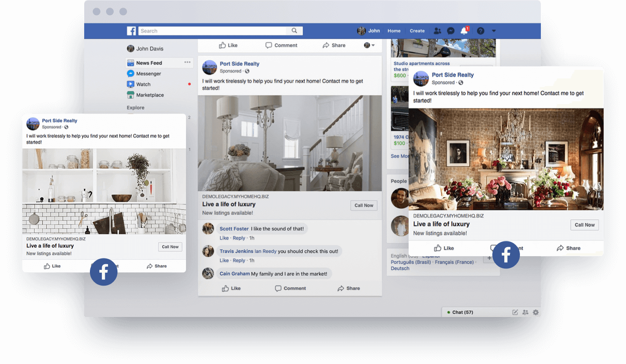Reply to Travis Jenkins' comment

[x=239, y=260]
